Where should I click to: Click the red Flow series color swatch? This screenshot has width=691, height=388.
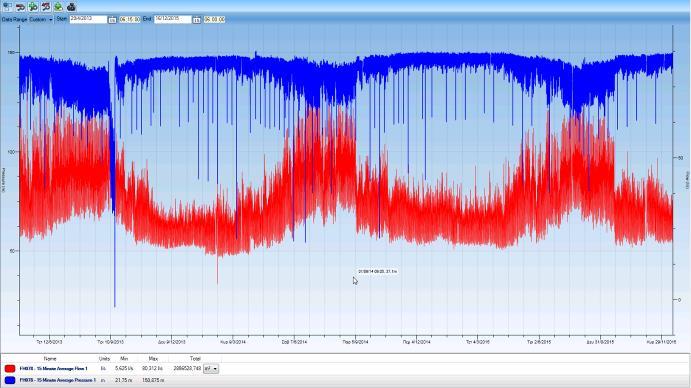10,369
